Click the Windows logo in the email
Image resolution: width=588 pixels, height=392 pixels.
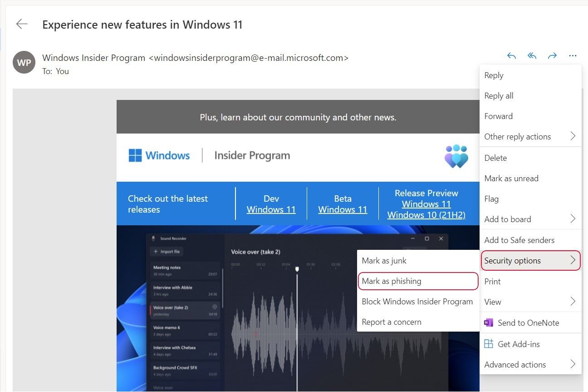tap(159, 155)
